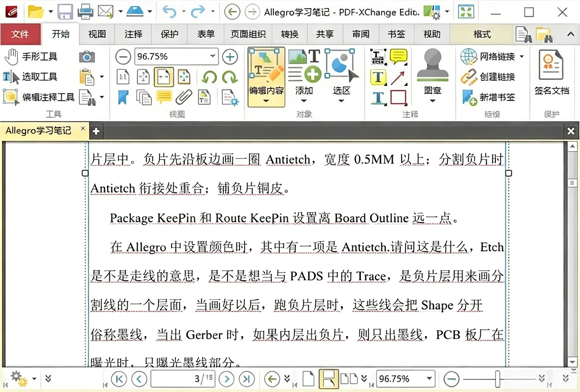
Task: Expand the clipboard paste dropdown arrow
Action: point(101,77)
